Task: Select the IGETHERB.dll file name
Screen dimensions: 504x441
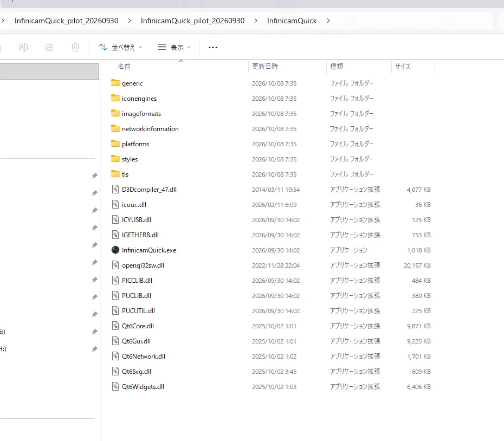Action: coord(140,235)
